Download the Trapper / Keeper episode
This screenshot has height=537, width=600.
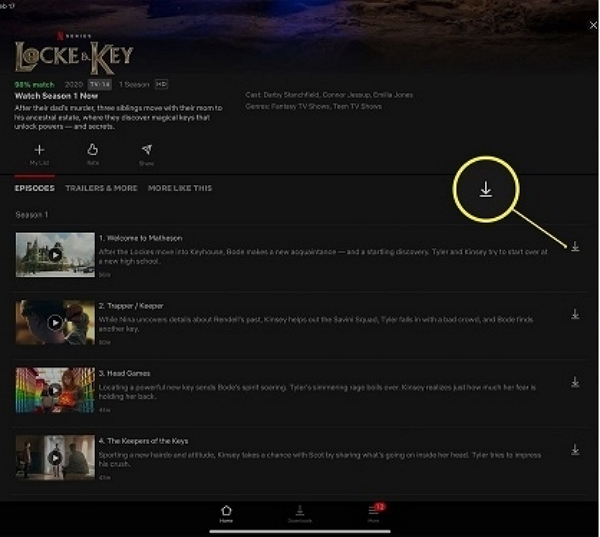575,314
